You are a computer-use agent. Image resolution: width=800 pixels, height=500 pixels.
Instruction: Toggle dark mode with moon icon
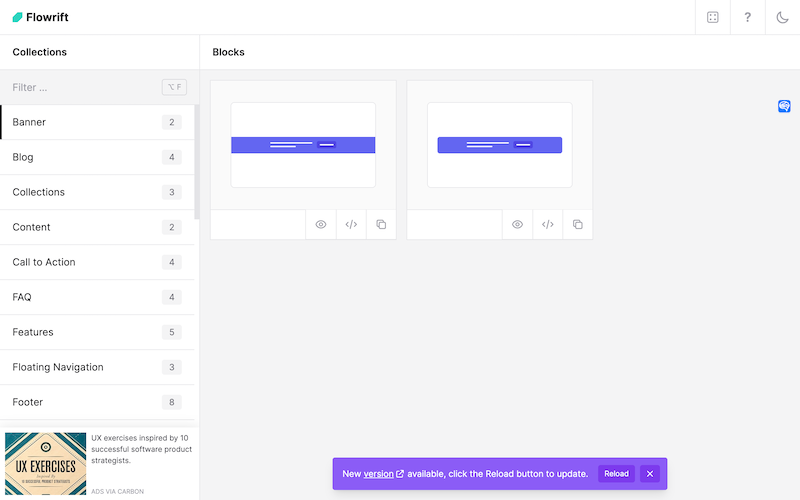pos(782,17)
